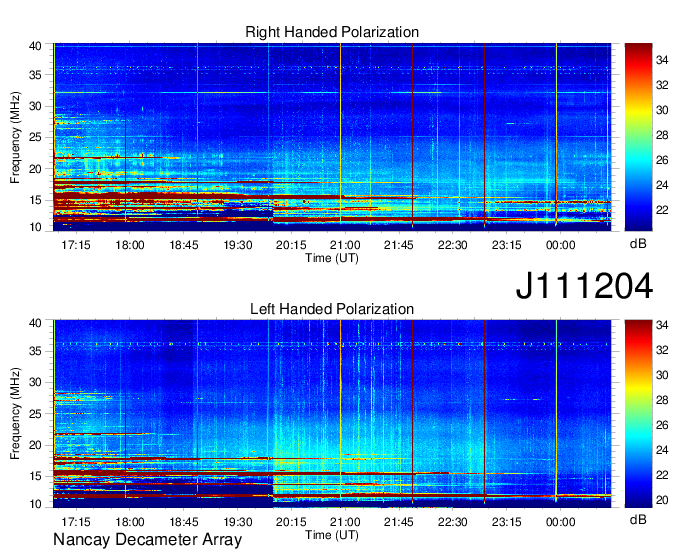The height and width of the screenshot is (552, 680).
Task: Click the Left Handed plot's color scale bar
Action: point(638,414)
